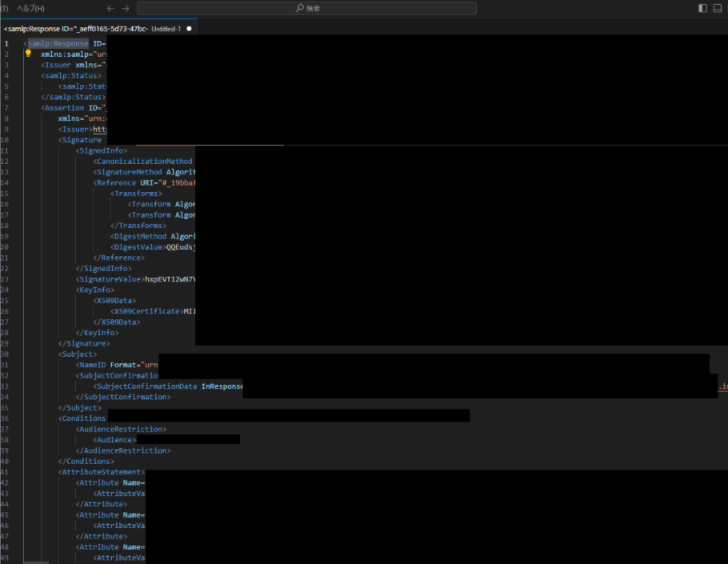Collapse the AttributeStatement fold region
This screenshot has width=728, height=564.
pyautogui.click(x=28, y=471)
